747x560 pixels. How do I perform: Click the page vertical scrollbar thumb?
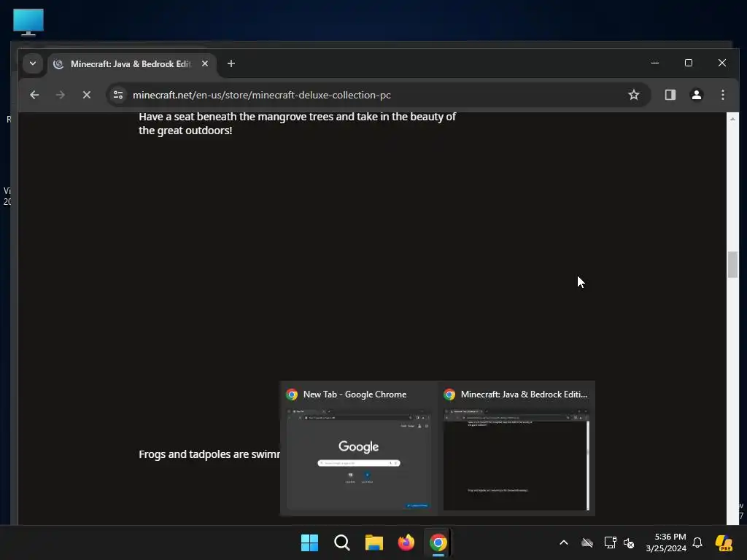(x=732, y=264)
